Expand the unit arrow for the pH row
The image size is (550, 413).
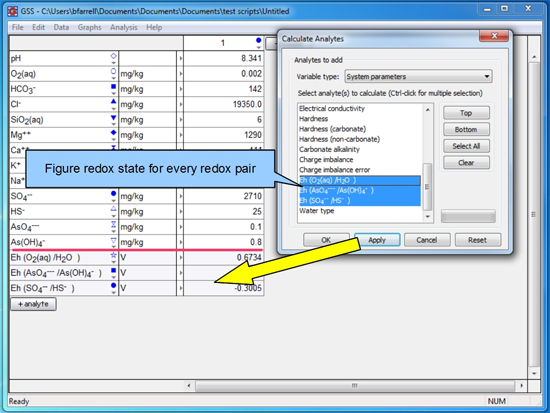click(x=180, y=58)
